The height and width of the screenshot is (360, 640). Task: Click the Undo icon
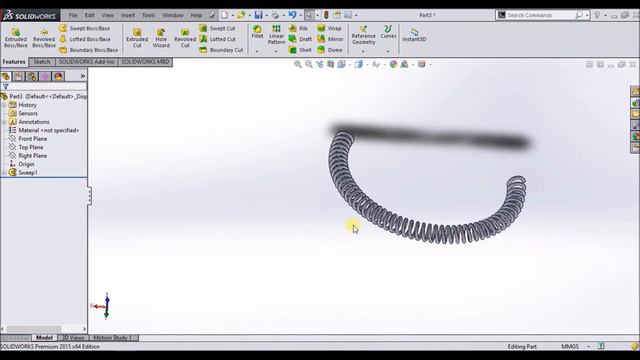292,15
